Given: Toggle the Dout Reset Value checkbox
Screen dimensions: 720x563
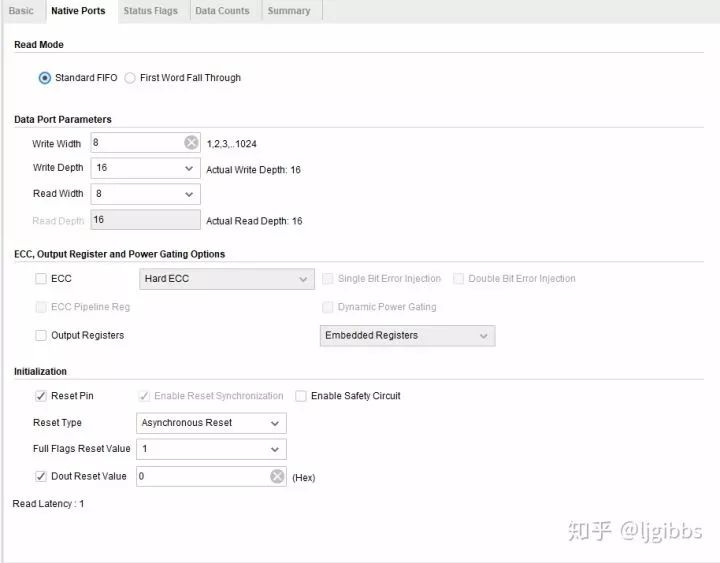Looking at the screenshot, I should click(x=41, y=477).
